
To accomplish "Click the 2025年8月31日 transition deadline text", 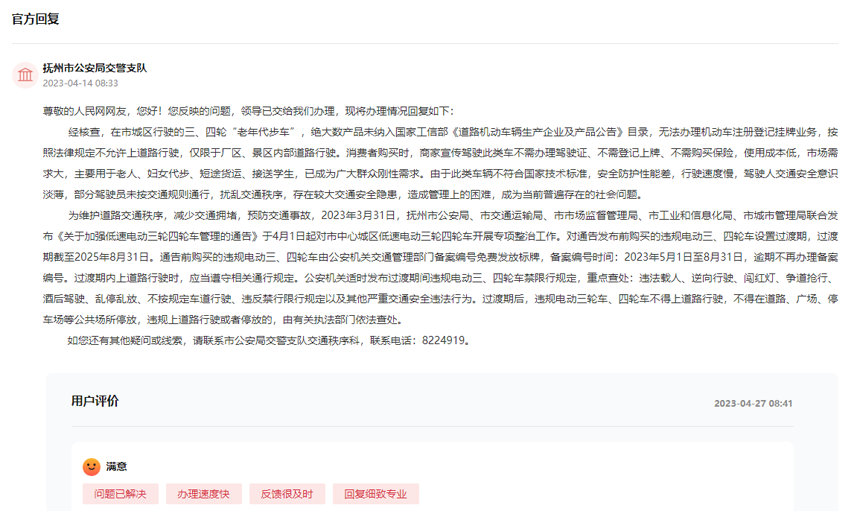I will (x=118, y=256).
